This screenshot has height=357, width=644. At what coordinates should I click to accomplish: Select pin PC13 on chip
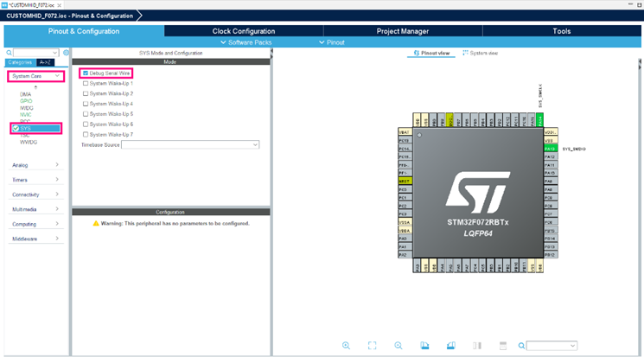tap(405, 141)
